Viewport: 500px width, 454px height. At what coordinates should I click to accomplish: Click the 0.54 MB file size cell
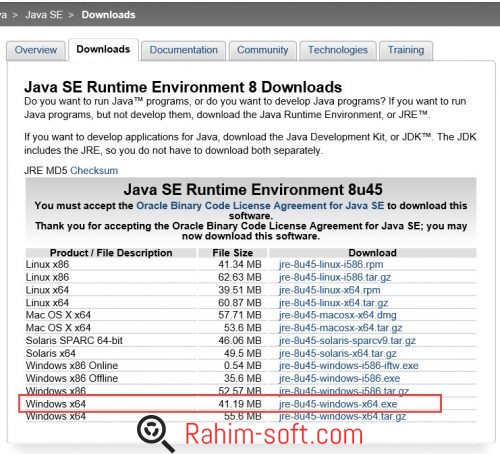coord(242,365)
